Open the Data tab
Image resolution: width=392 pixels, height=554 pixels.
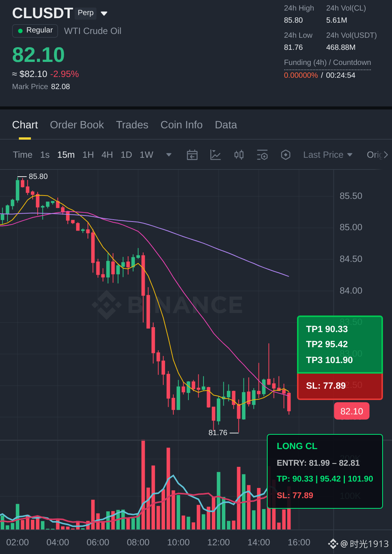pos(226,125)
